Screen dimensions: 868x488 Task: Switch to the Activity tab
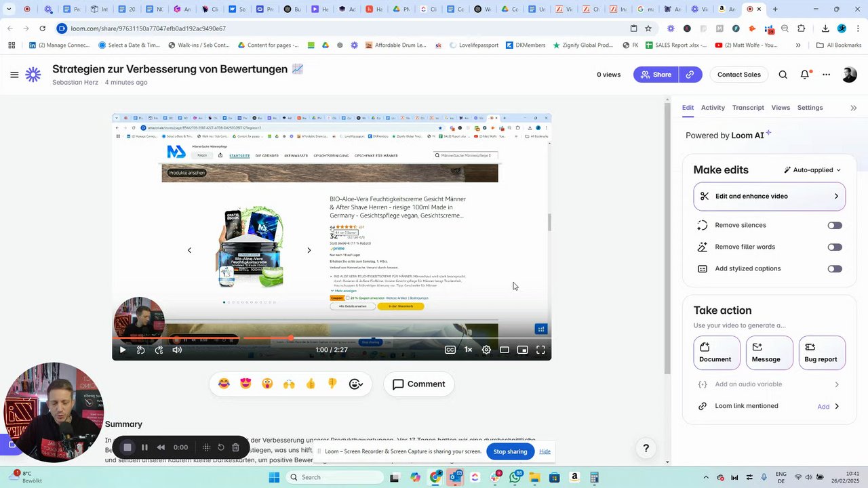point(713,108)
